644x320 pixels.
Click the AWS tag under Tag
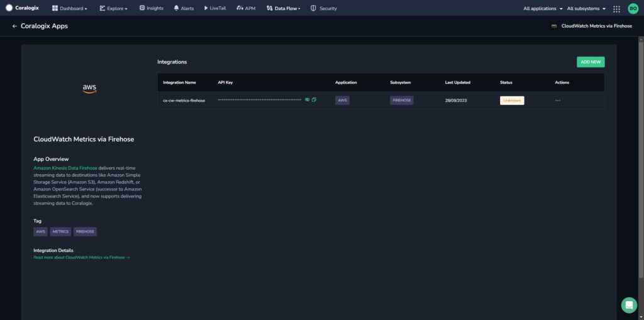pos(40,232)
